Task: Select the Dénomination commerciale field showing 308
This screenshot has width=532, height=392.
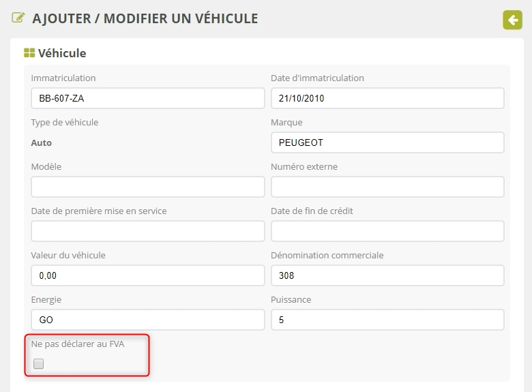Action: (x=387, y=275)
